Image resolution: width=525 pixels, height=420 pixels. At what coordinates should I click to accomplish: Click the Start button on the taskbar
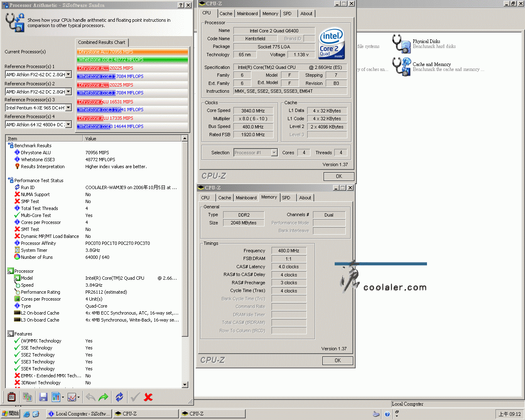pyautogui.click(x=11, y=414)
